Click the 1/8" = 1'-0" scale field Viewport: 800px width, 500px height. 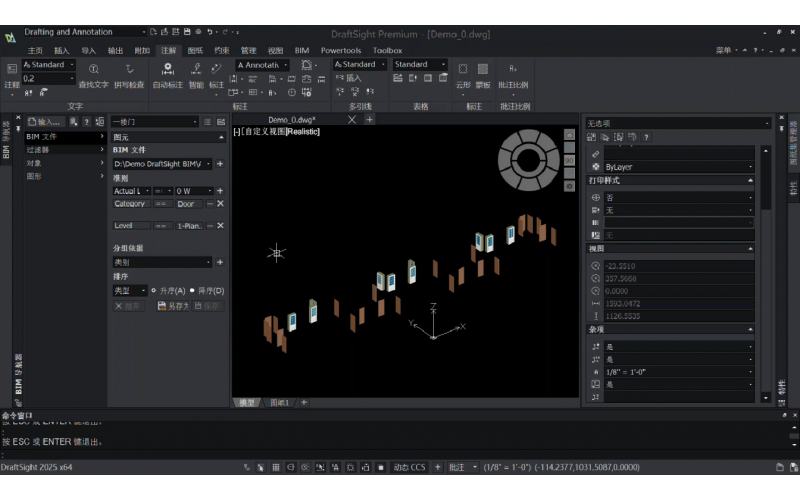pyautogui.click(x=679, y=372)
